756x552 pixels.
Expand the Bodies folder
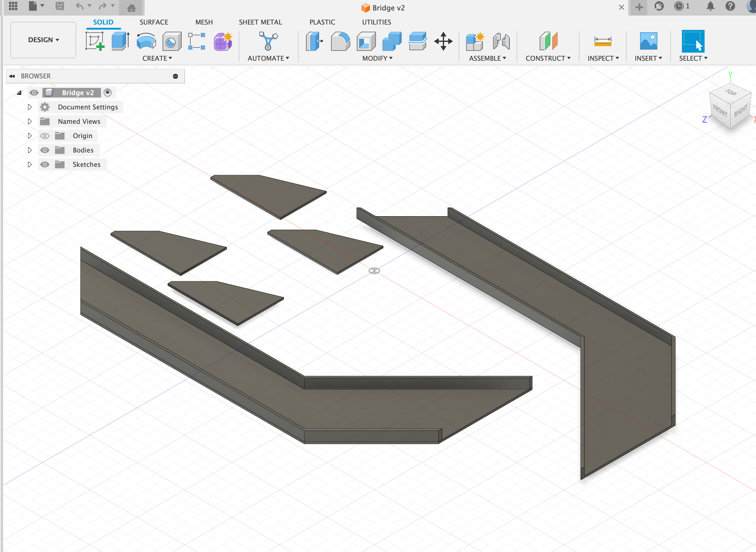click(x=30, y=150)
